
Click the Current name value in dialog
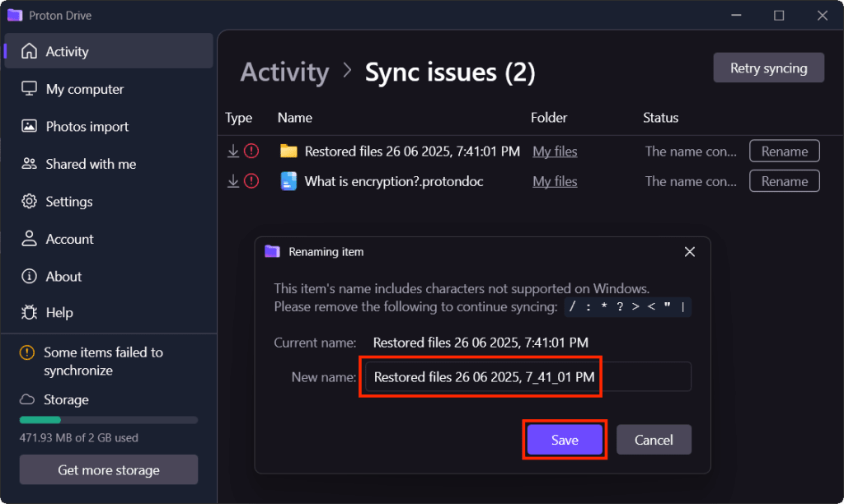point(481,342)
